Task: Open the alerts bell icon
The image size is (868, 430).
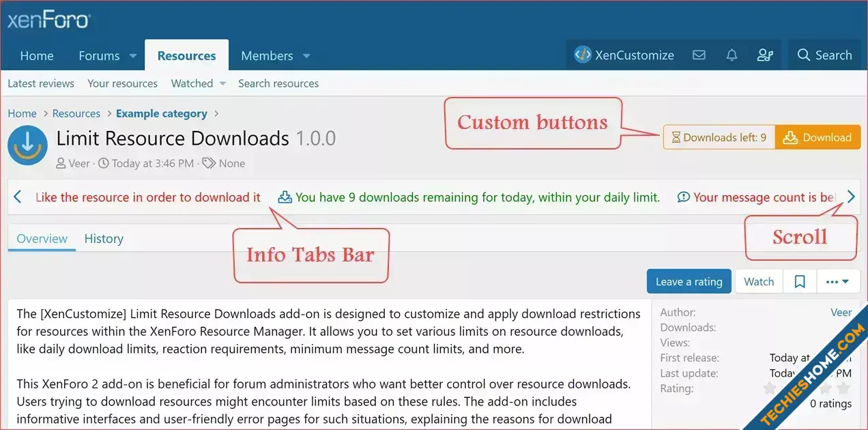Action: point(732,55)
